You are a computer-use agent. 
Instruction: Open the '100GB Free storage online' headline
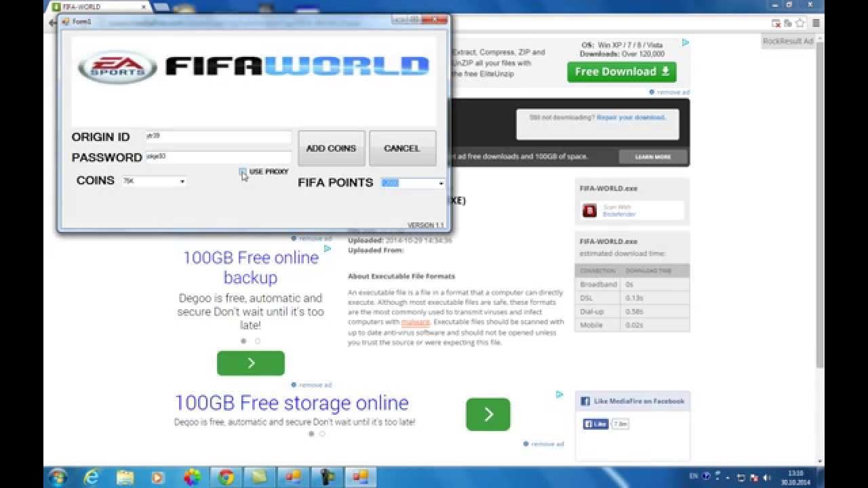click(292, 403)
